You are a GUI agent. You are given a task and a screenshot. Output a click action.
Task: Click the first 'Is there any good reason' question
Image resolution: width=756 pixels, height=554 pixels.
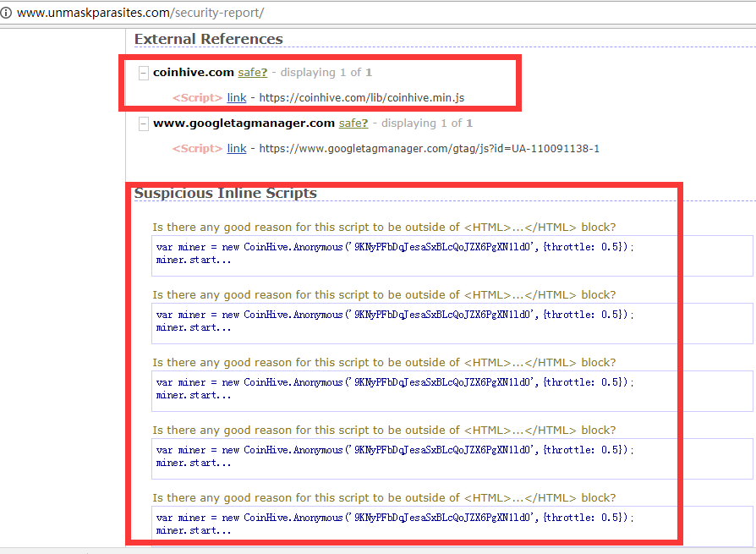click(x=384, y=227)
